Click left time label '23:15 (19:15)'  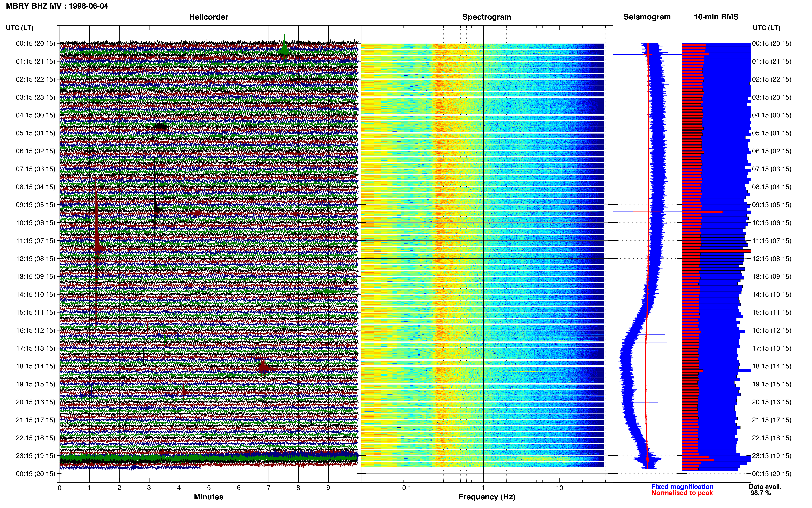pyautogui.click(x=35, y=456)
